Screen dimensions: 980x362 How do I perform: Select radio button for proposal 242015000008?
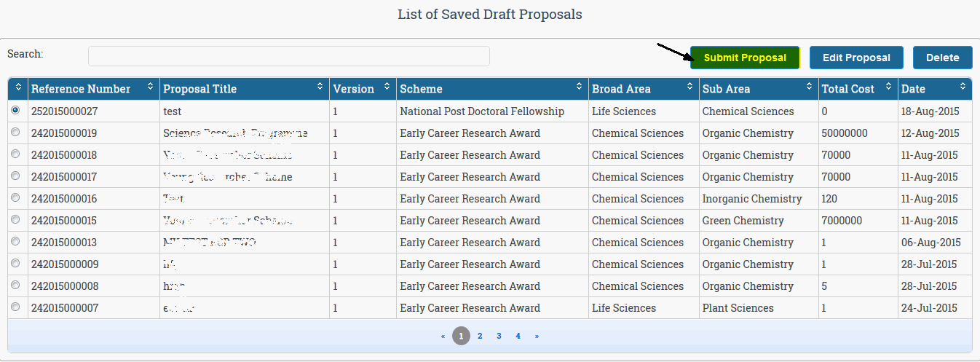(x=15, y=285)
